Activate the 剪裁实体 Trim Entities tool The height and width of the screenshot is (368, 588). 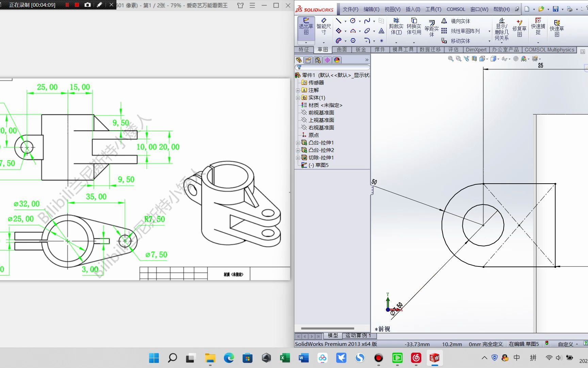pyautogui.click(x=396, y=27)
